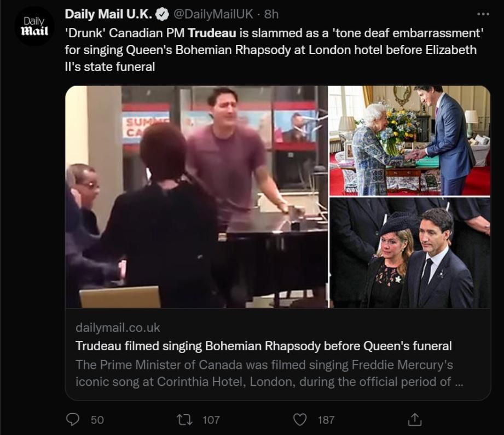Image resolution: width=504 pixels, height=435 pixels.
Task: Open the Daily Mail U.K. profile name
Action: click(108, 14)
